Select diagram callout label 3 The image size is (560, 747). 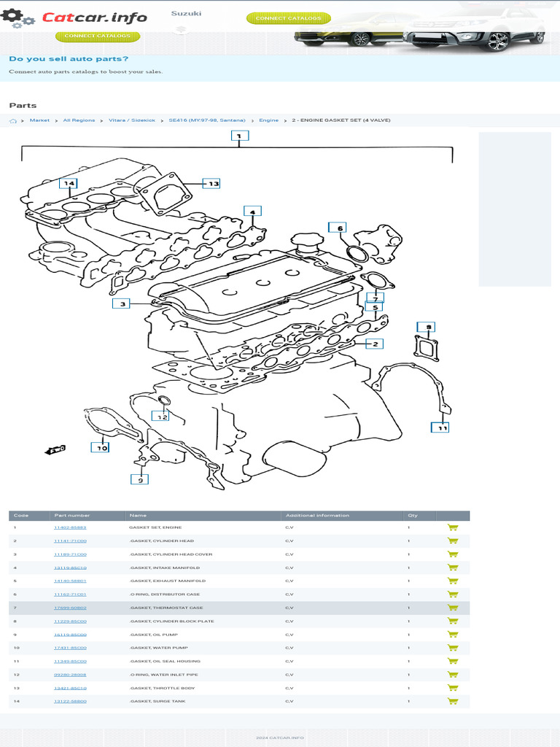(x=122, y=303)
